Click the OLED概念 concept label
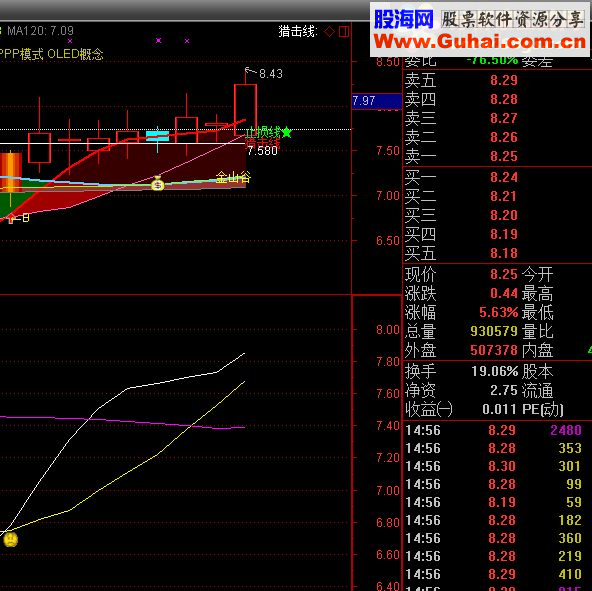592x591 pixels. click(x=76, y=54)
